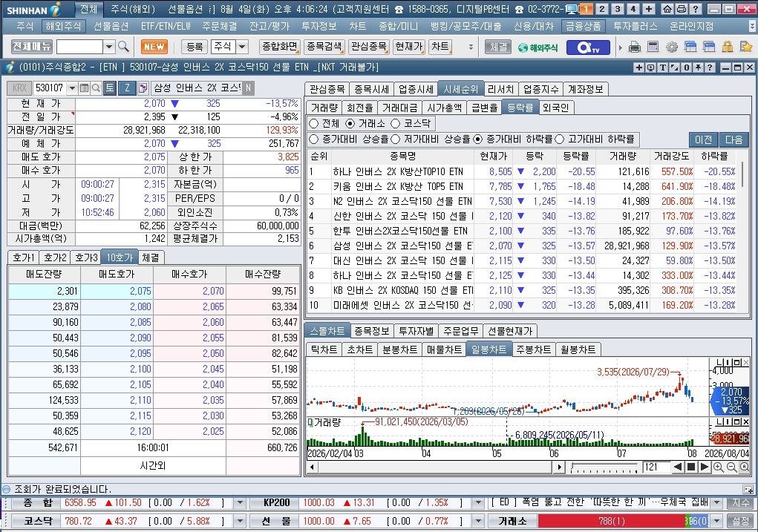
Task: Click the 다음 next page button
Action: (734, 139)
